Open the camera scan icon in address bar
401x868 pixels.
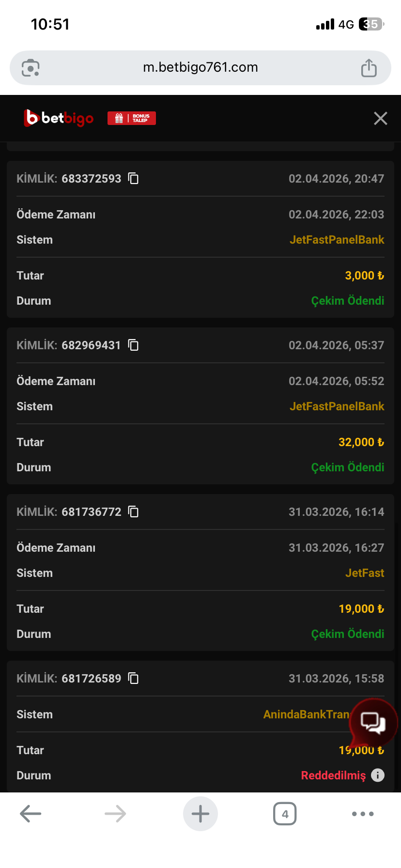coord(31,68)
